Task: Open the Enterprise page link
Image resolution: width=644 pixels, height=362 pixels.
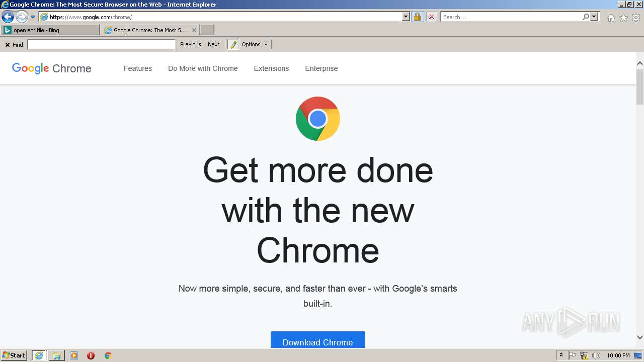Action: click(x=321, y=68)
